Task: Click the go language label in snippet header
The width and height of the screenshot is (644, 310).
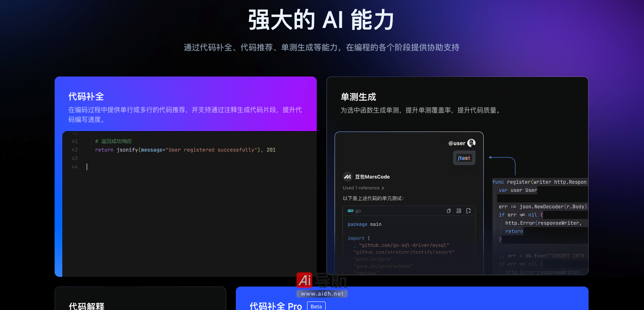Action: click(358, 211)
